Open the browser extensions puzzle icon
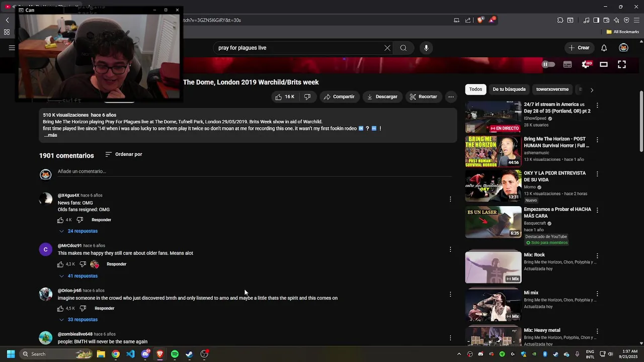Image resolution: width=644 pixels, height=362 pixels. (x=560, y=20)
